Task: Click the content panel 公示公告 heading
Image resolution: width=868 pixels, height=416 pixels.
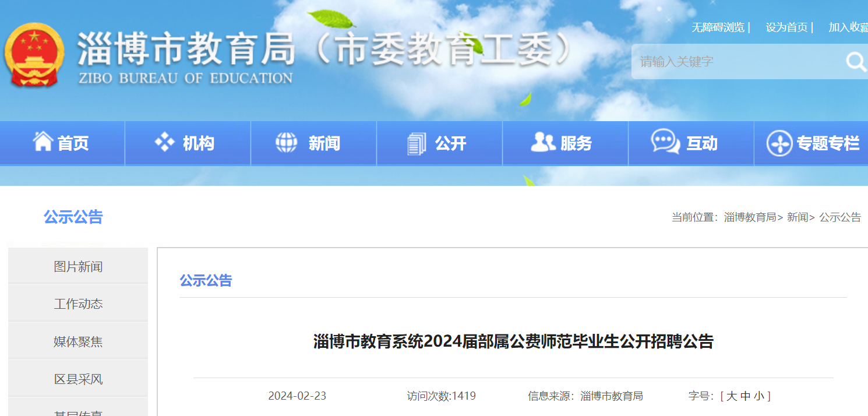Action: click(206, 281)
